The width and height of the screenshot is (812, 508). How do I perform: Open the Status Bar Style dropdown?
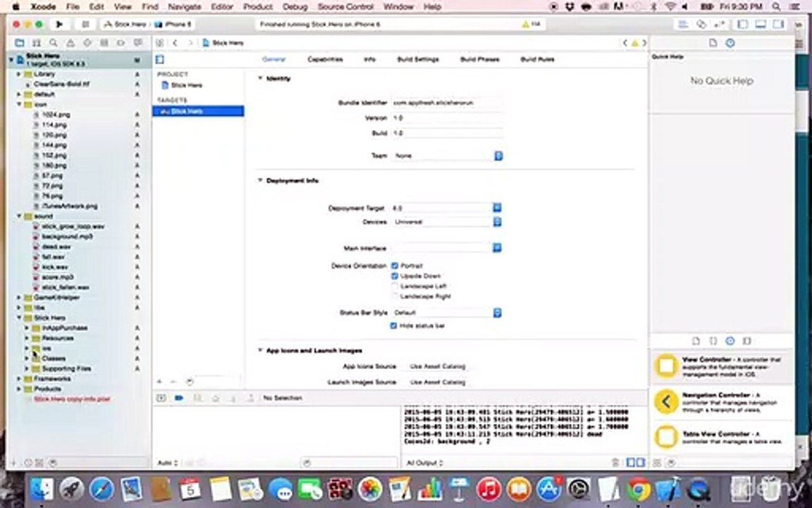point(446,313)
